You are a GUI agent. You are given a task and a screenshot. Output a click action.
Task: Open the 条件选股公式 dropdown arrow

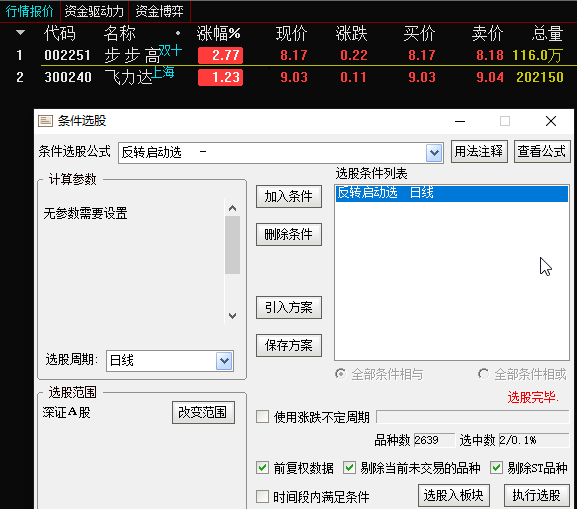pyautogui.click(x=434, y=153)
